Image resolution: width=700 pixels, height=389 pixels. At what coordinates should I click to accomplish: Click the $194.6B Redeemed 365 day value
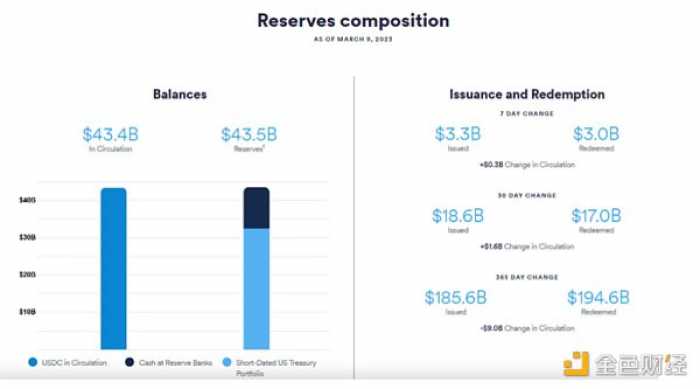click(x=598, y=297)
